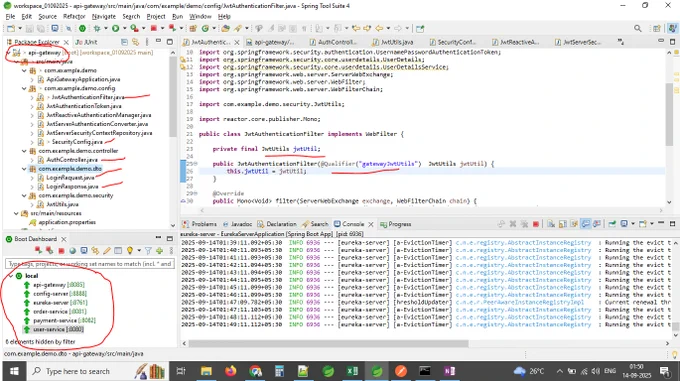Screen dimensions: 680x381
Task: Toggle Show Console When Standard Error Changes
Action: click(597, 224)
